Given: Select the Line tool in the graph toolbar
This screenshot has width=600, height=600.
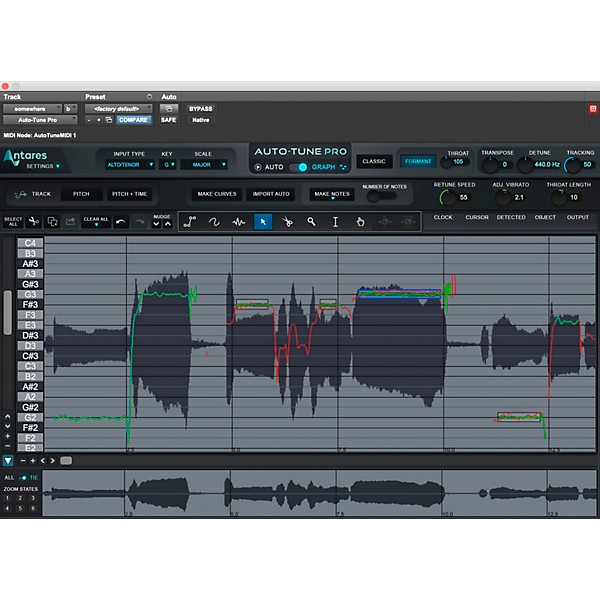Looking at the screenshot, I should 190,222.
